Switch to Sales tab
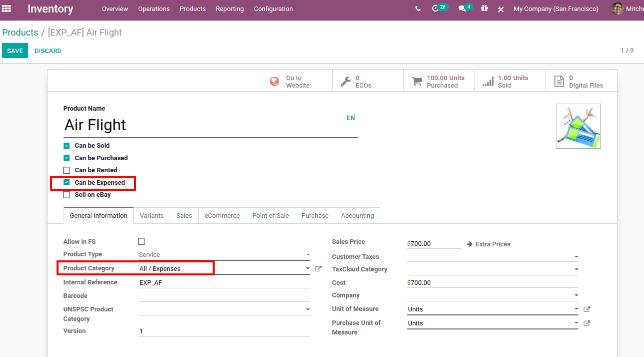 click(x=184, y=216)
